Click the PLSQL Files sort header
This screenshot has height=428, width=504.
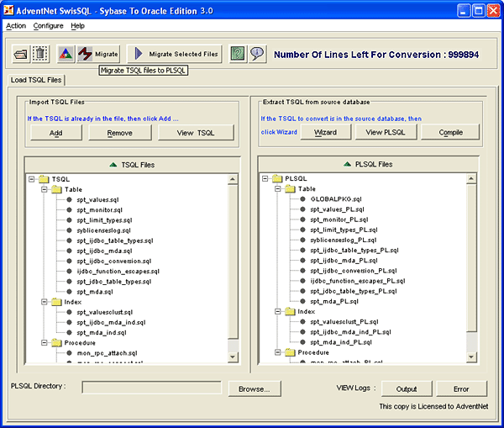[x=369, y=164]
